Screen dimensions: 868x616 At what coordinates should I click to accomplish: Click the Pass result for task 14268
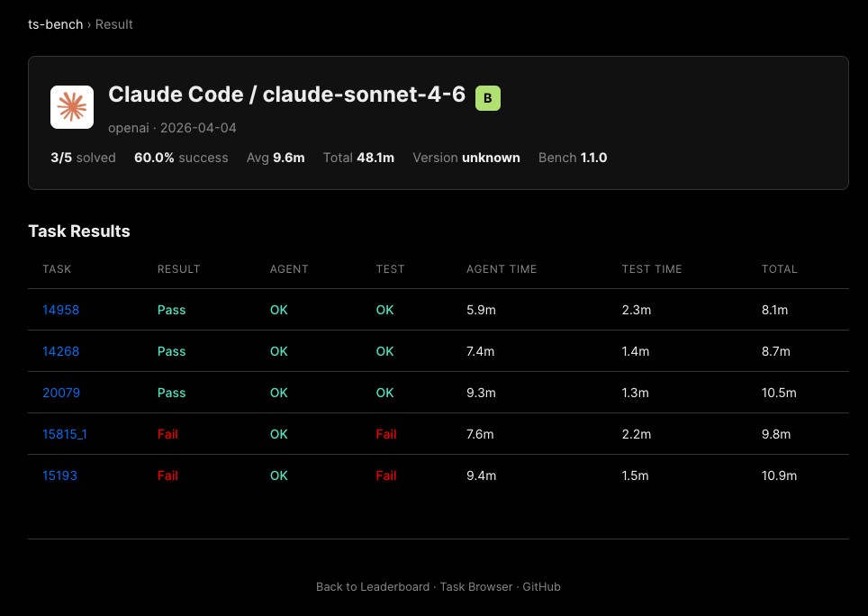pos(172,351)
